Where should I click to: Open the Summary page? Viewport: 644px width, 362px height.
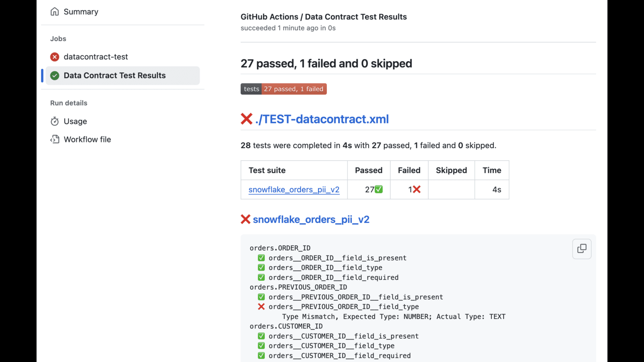(81, 12)
